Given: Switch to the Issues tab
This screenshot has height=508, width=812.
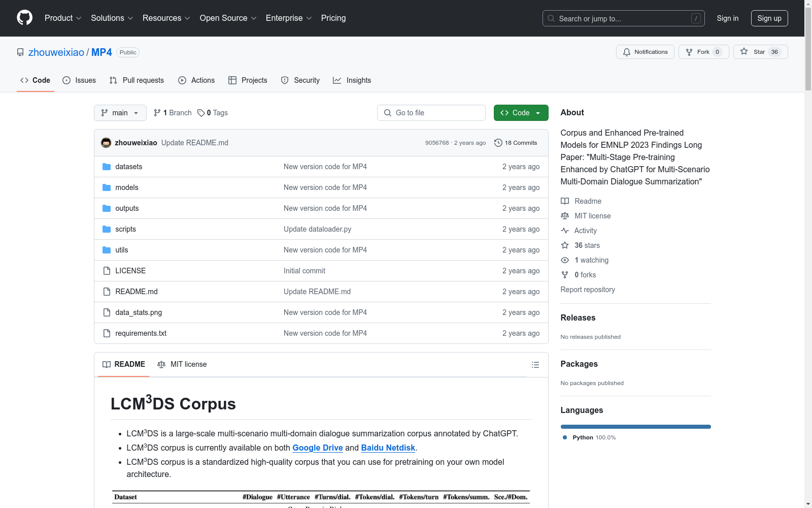Looking at the screenshot, I should point(79,80).
